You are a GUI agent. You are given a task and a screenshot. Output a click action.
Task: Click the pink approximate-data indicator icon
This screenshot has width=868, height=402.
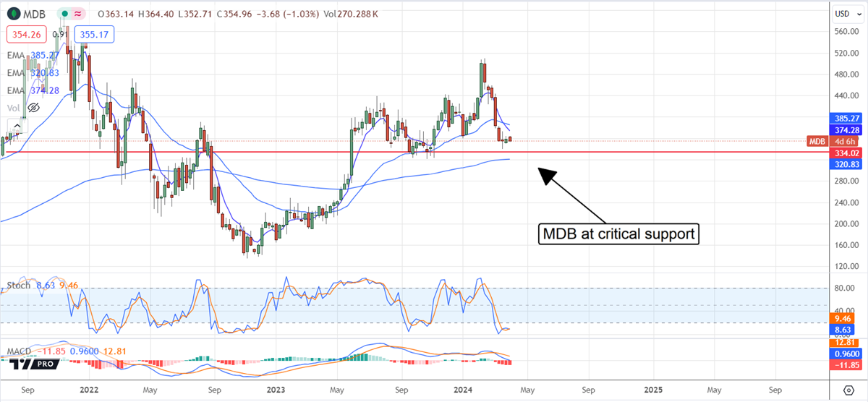pyautogui.click(x=78, y=14)
